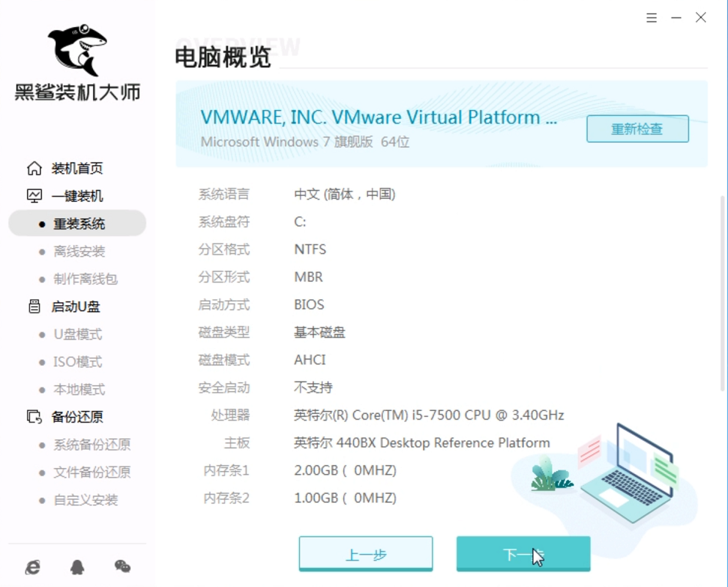The width and height of the screenshot is (728, 587).
Task: Click the 不支持 secure boot value
Action: (x=313, y=387)
